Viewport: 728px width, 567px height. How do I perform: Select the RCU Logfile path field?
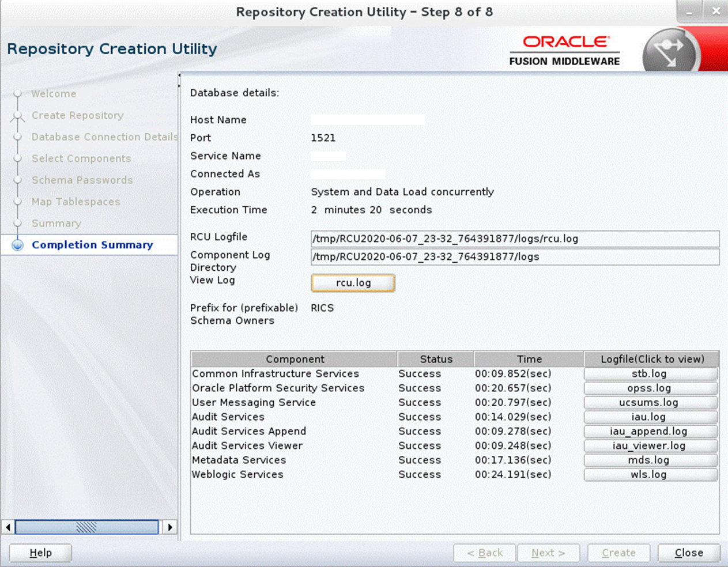click(x=515, y=239)
